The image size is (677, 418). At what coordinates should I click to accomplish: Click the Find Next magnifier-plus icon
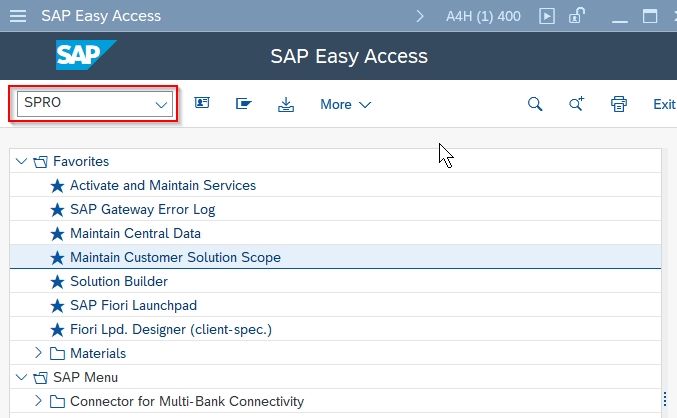click(x=576, y=104)
